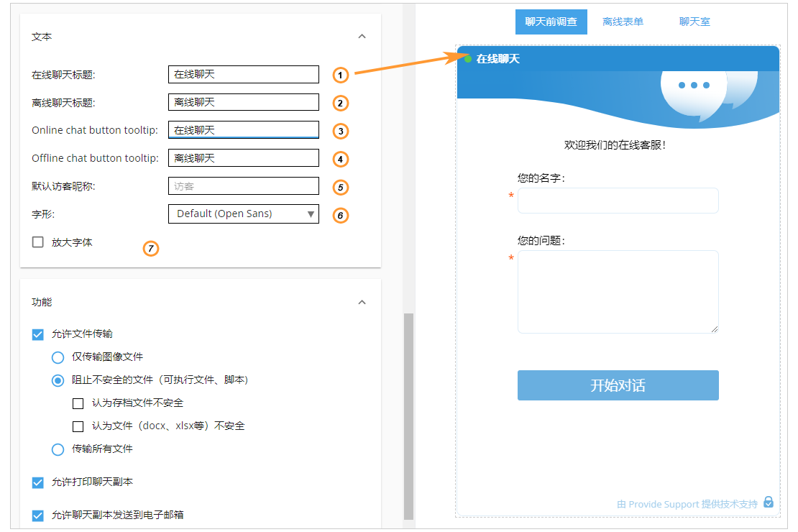Open the Provide Support 提供技术支持 link
This screenshot has width=798, height=532.
687,504
